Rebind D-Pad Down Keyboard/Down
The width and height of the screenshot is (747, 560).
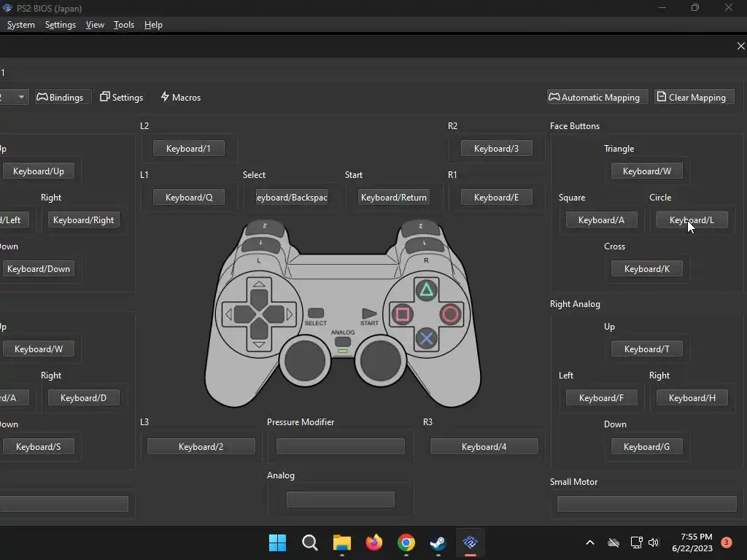point(39,269)
